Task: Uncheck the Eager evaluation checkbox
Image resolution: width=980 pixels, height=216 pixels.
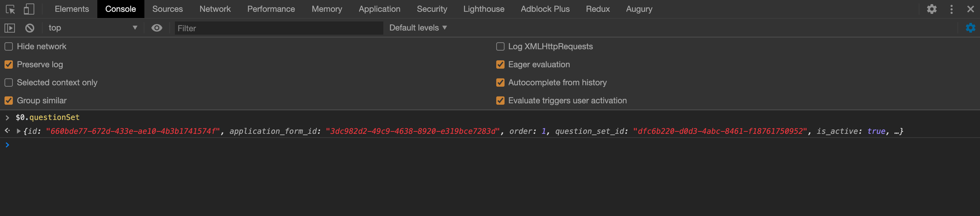Action: (x=500, y=64)
